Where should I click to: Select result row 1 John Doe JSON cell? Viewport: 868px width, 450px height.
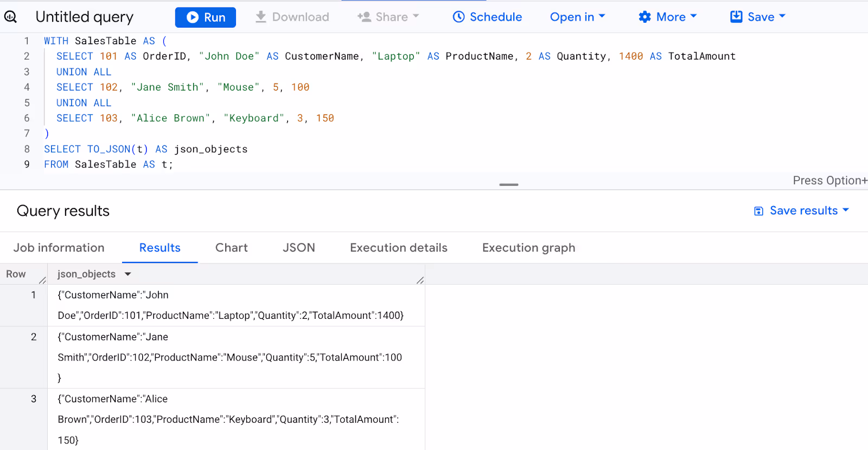tap(236, 305)
